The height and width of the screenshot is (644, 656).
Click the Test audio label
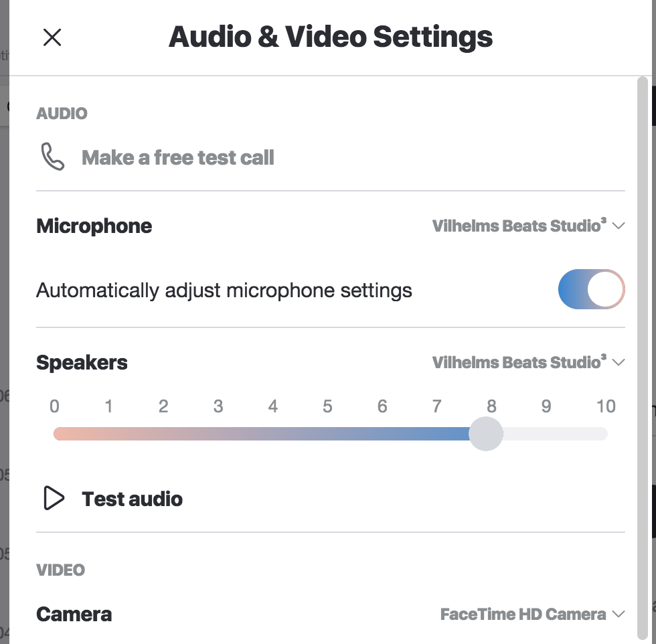133,499
